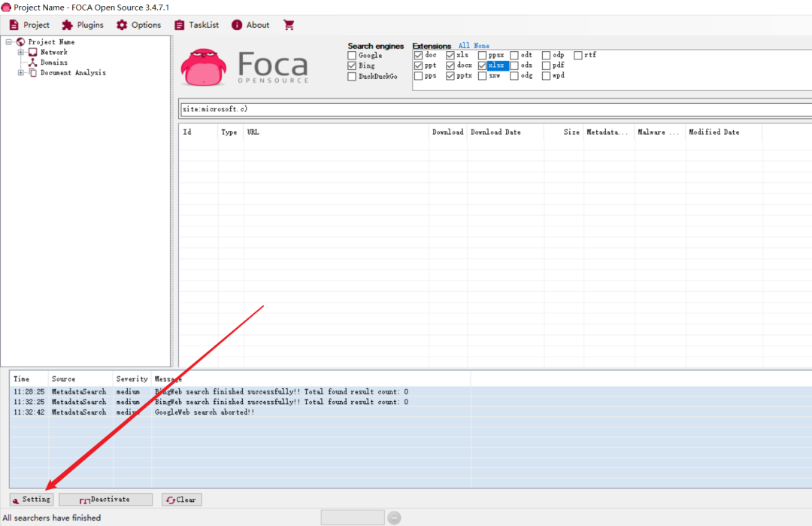Screen dimensions: 812x526
Task: Check the rtf extension
Action: [578, 55]
